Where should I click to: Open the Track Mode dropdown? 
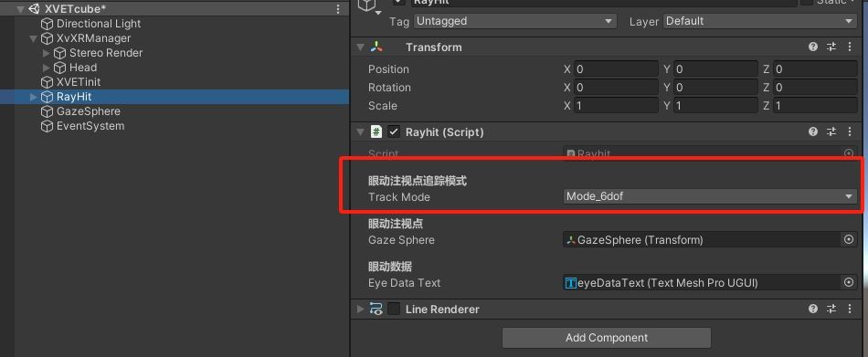[710, 196]
